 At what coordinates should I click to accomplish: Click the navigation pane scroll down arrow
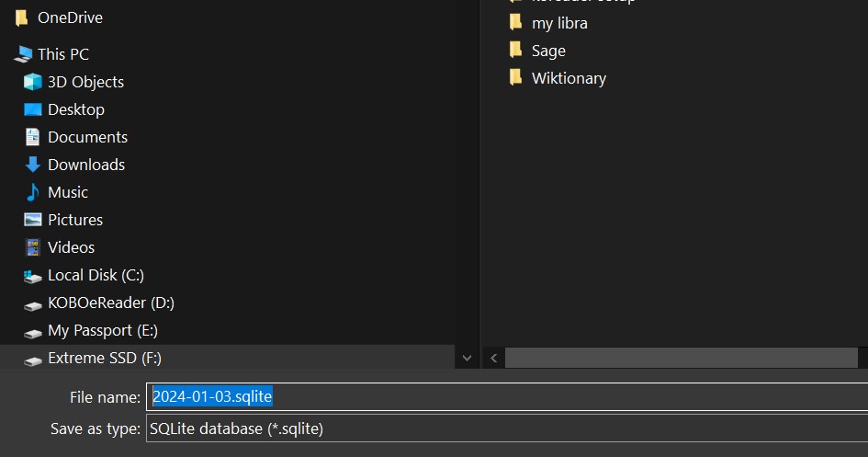coord(467,358)
